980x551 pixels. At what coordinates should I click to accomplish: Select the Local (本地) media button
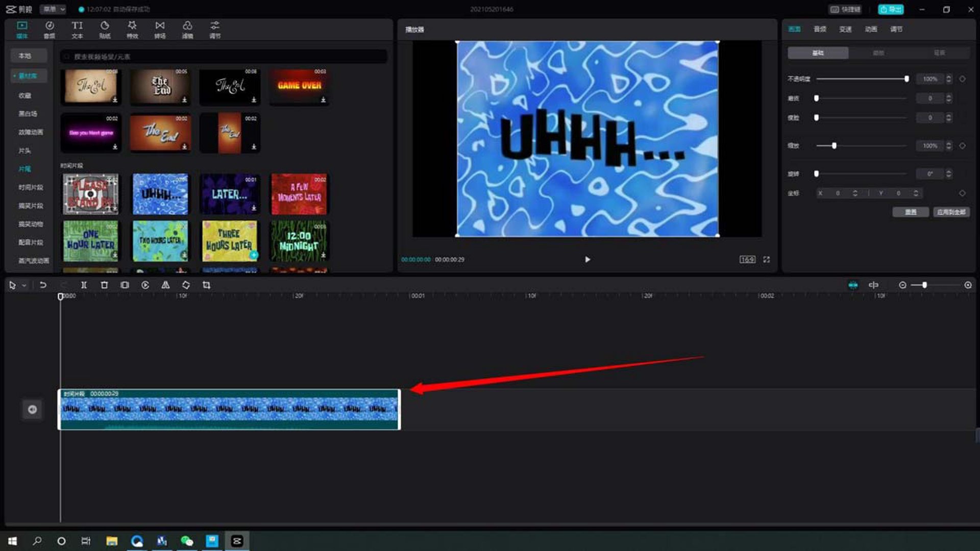(x=29, y=56)
